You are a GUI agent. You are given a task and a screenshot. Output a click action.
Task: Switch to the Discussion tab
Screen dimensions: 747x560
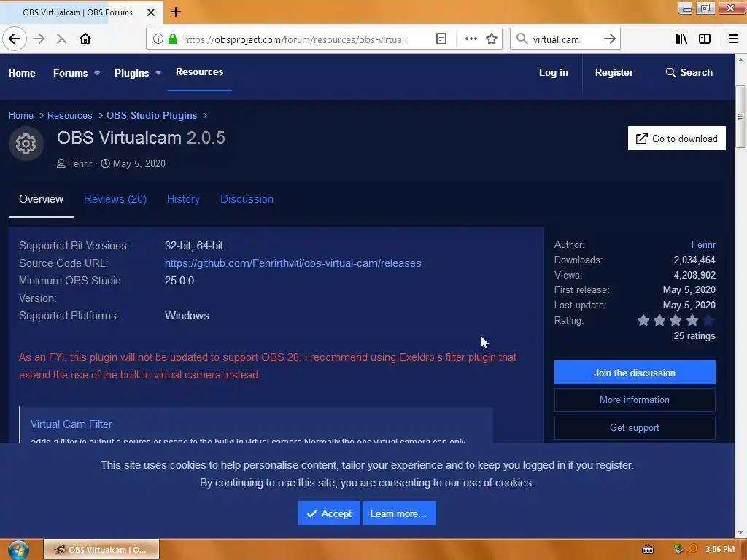pos(247,199)
